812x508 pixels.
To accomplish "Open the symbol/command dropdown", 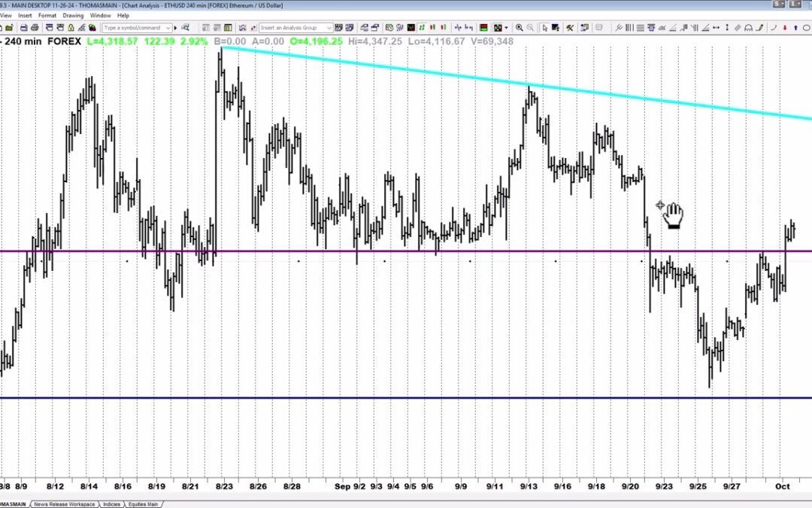I will click(168, 28).
